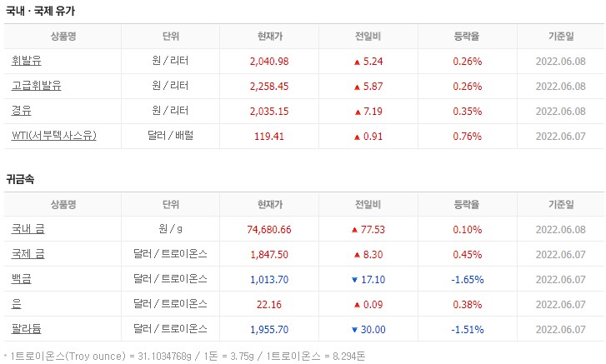Open the 백금 price link

pyautogui.click(x=23, y=279)
